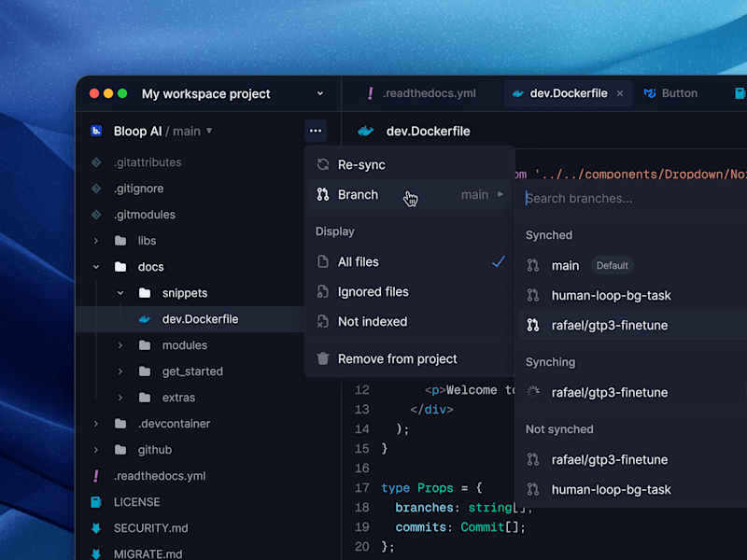Image resolution: width=747 pixels, height=560 pixels.
Task: Click the exclamation icon on .readthedocs.yml tab
Action: point(370,93)
